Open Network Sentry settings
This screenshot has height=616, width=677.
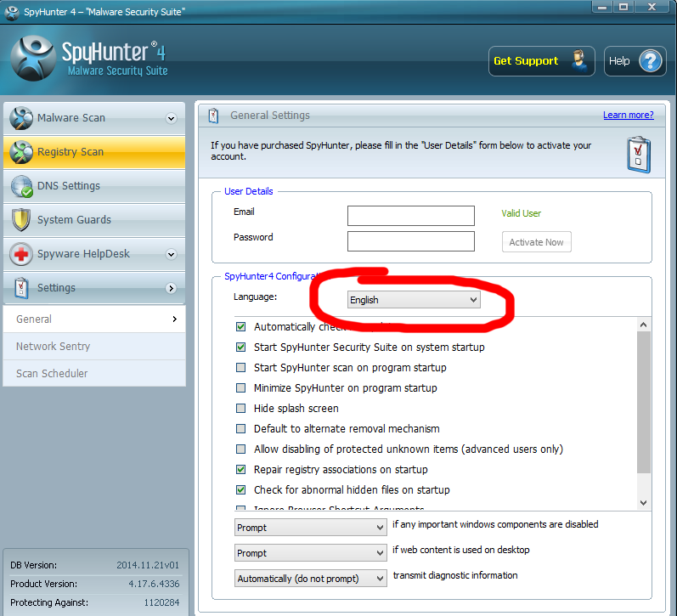pos(94,347)
